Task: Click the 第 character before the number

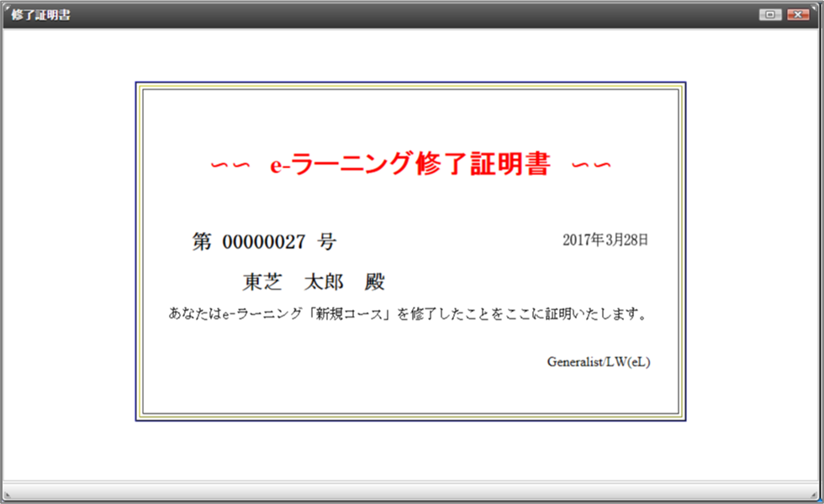Action: pyautogui.click(x=202, y=242)
